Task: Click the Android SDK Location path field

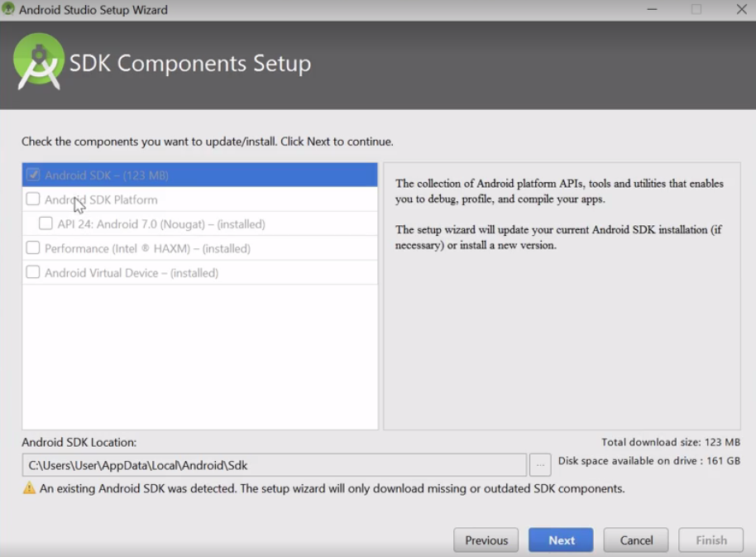Action: 274,465
